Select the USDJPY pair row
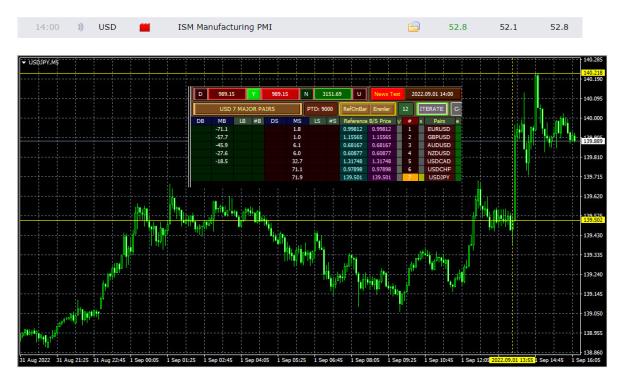Viewport: 625px width, 385px height. point(439,177)
